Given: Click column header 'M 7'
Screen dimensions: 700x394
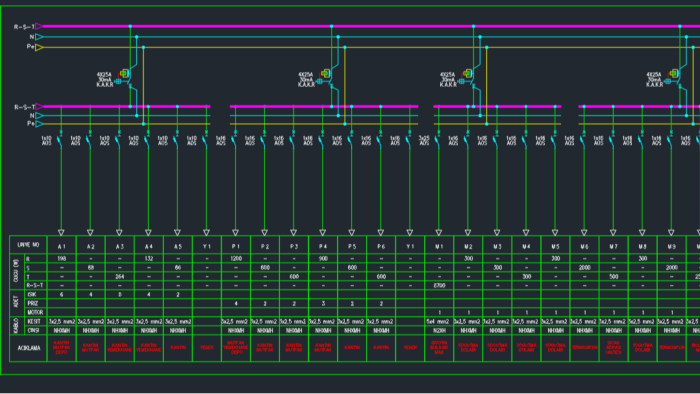Looking at the screenshot, I should tap(613, 246).
